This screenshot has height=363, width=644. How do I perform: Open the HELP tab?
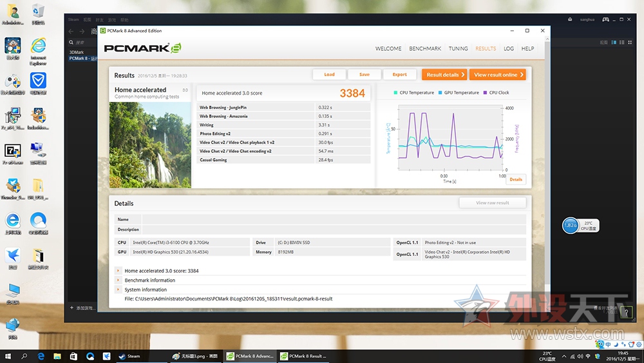(x=528, y=48)
